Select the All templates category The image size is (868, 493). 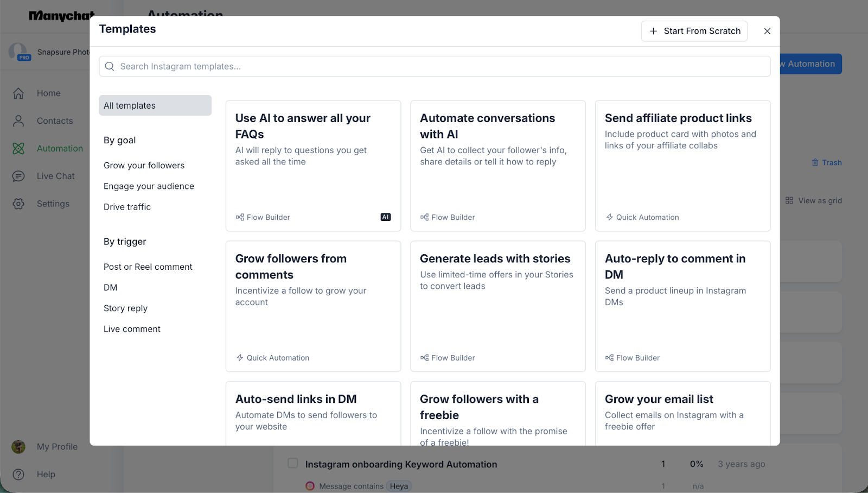(155, 106)
